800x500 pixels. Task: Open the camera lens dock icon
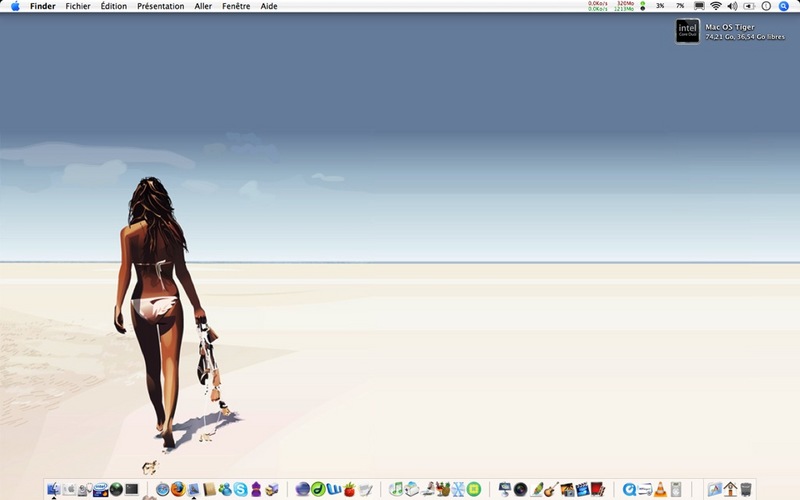click(520, 489)
